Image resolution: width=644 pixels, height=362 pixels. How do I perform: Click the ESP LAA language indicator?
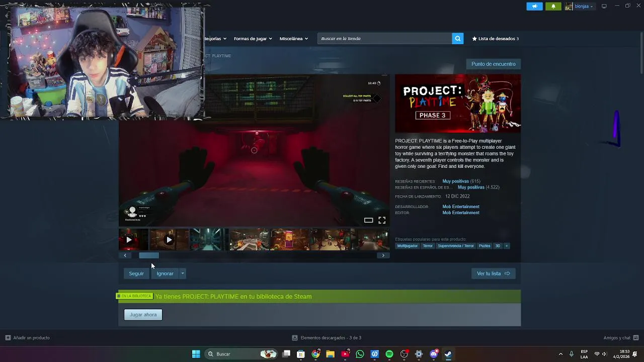pos(584,354)
